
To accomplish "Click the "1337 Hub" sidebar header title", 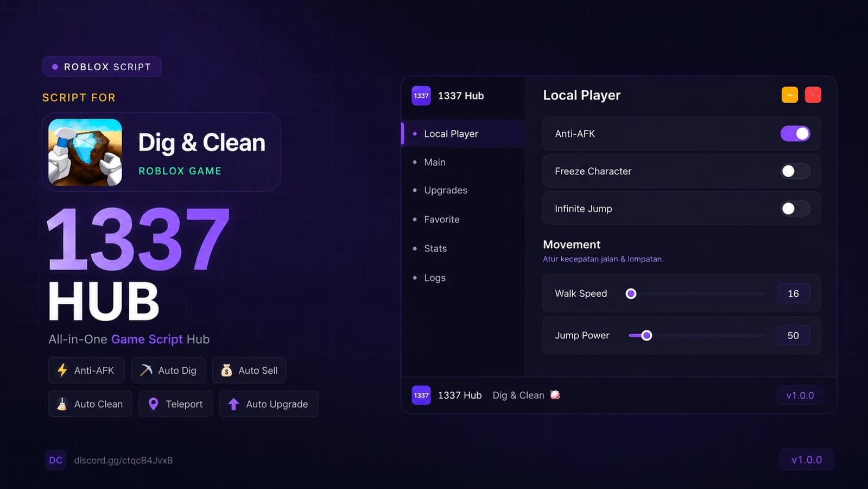I will 461,96.
